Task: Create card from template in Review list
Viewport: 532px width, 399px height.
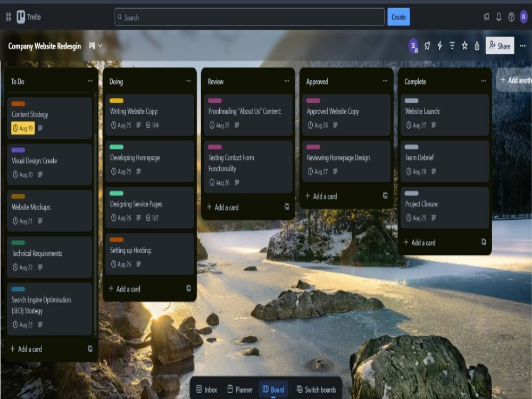Action: [x=287, y=206]
